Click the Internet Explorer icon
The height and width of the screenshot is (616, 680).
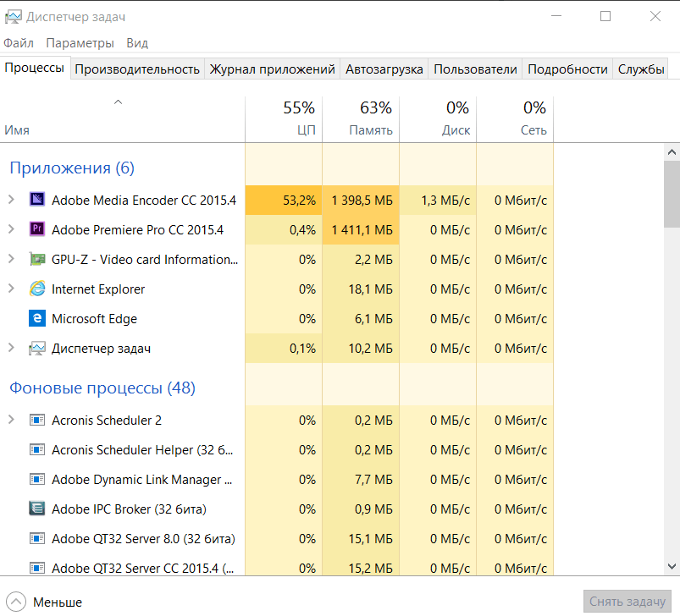pos(37,289)
